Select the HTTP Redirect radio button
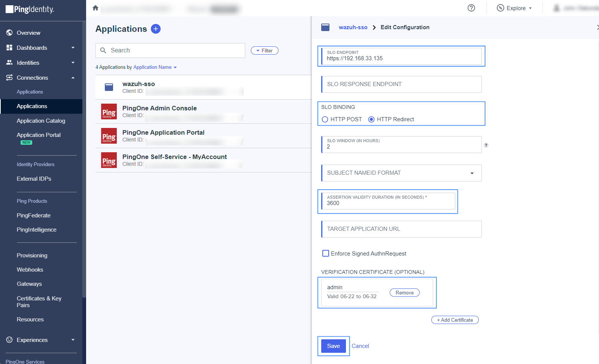 pos(371,119)
